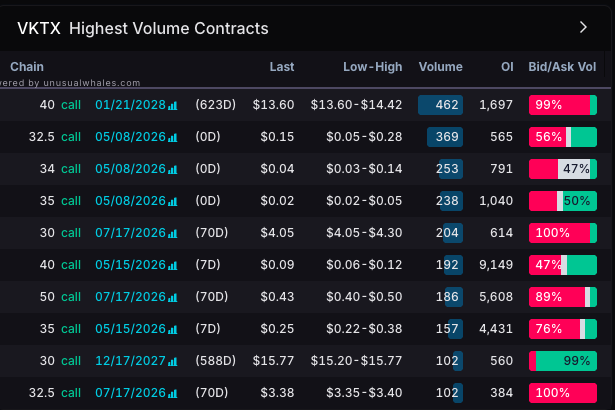The image size is (615, 410).
Task: Click the 56% bid/ask volume bar
Action: pyautogui.click(x=563, y=137)
